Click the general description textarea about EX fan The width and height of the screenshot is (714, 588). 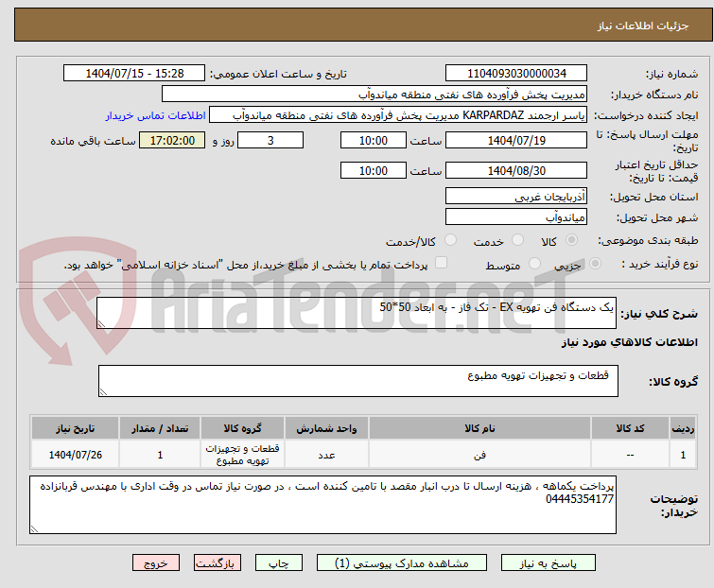[357, 313]
